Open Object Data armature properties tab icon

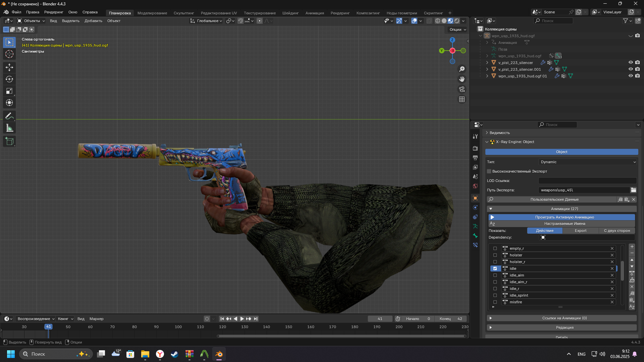(475, 226)
